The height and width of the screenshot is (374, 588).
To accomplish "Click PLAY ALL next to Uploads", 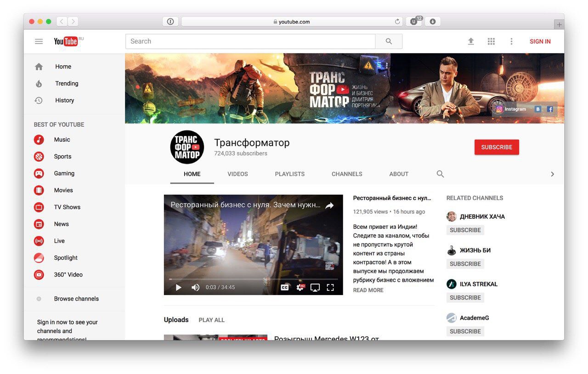I will point(212,320).
